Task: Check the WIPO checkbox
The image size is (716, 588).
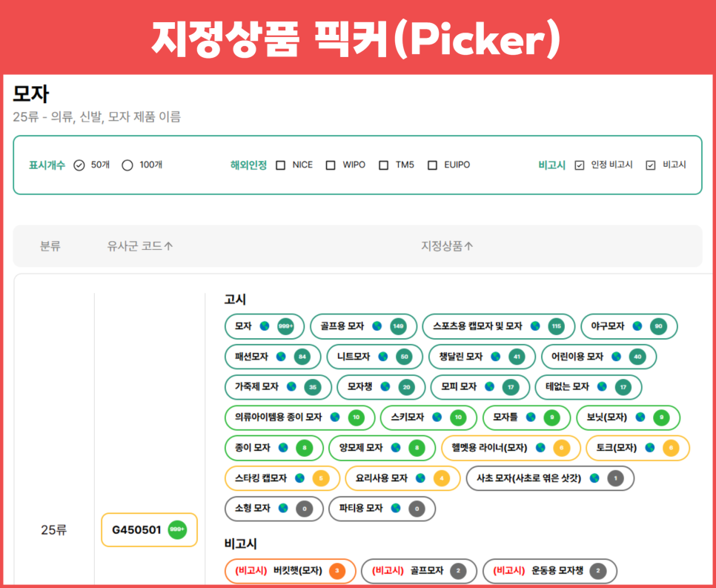Action: tap(331, 165)
